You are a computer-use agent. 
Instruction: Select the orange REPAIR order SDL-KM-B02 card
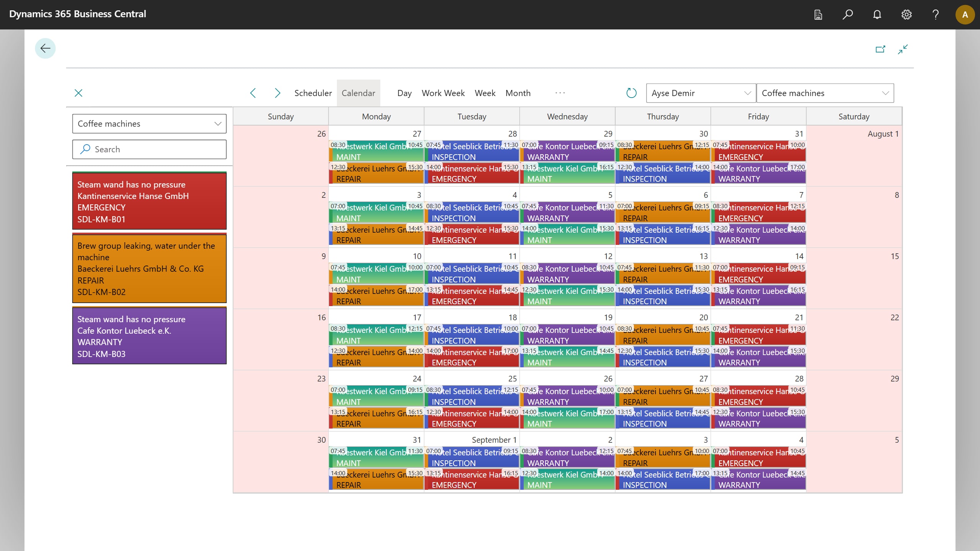[x=149, y=268]
